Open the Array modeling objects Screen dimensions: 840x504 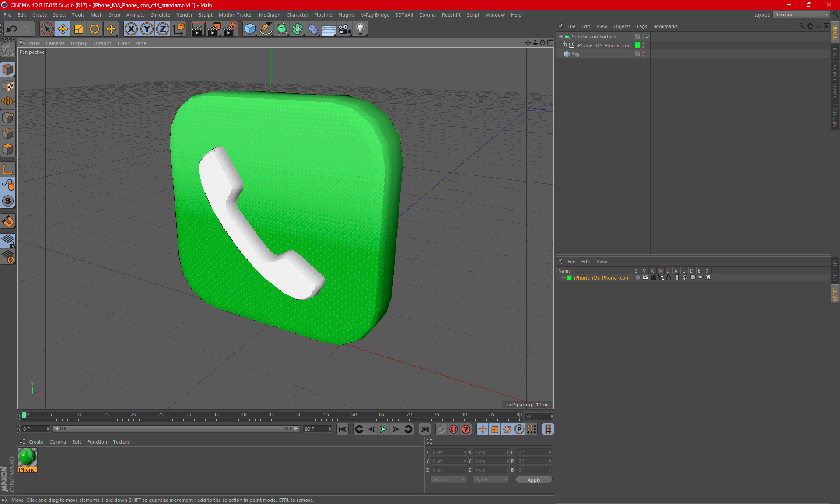coord(297,29)
